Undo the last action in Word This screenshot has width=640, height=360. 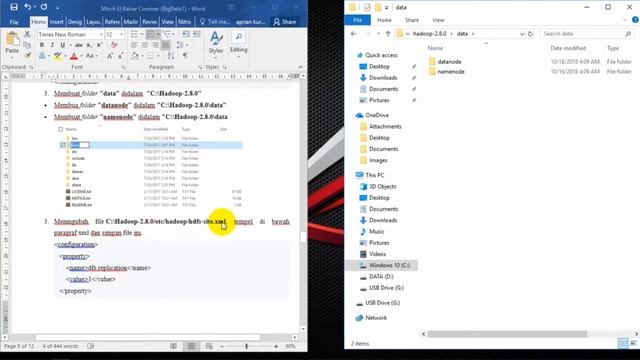(27, 7)
